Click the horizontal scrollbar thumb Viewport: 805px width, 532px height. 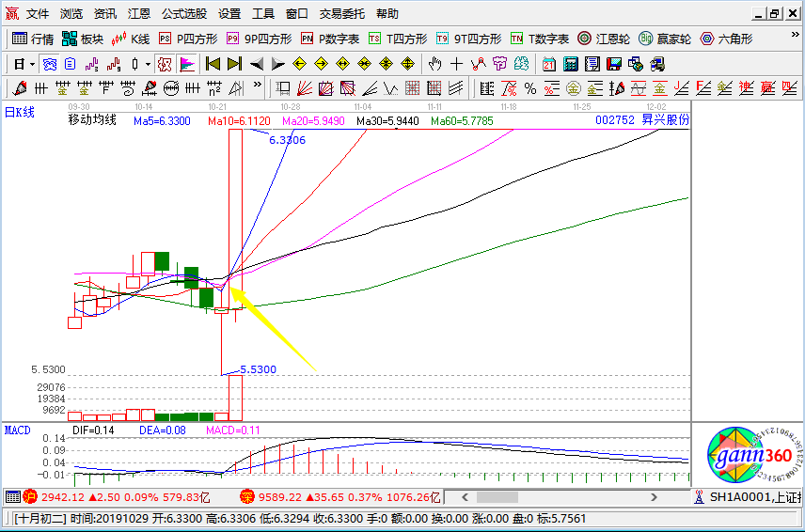[x=497, y=497]
